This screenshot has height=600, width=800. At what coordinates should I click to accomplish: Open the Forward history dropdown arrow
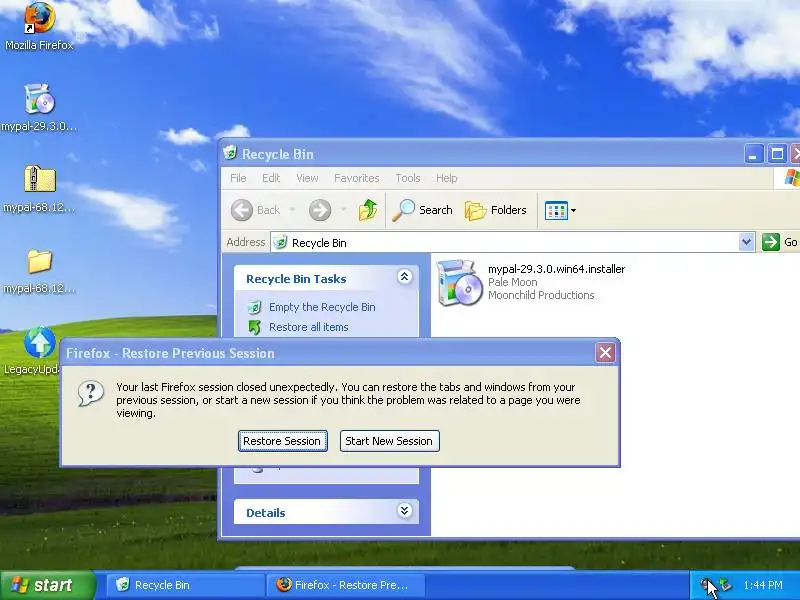pyautogui.click(x=343, y=210)
